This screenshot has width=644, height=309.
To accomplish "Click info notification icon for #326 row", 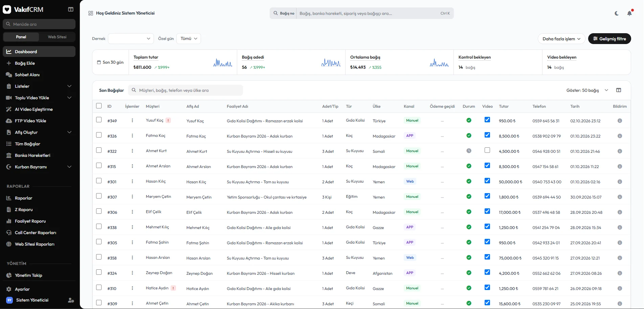I will [x=620, y=136].
